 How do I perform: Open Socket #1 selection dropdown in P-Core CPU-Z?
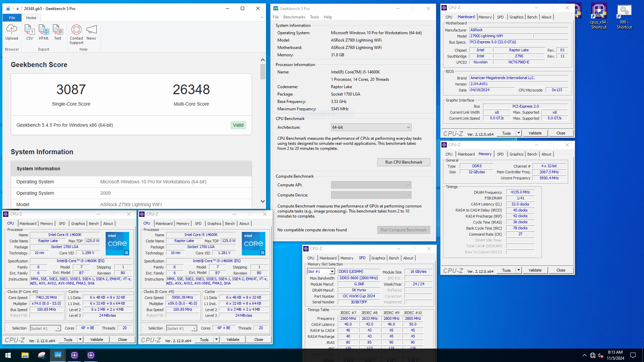45,328
